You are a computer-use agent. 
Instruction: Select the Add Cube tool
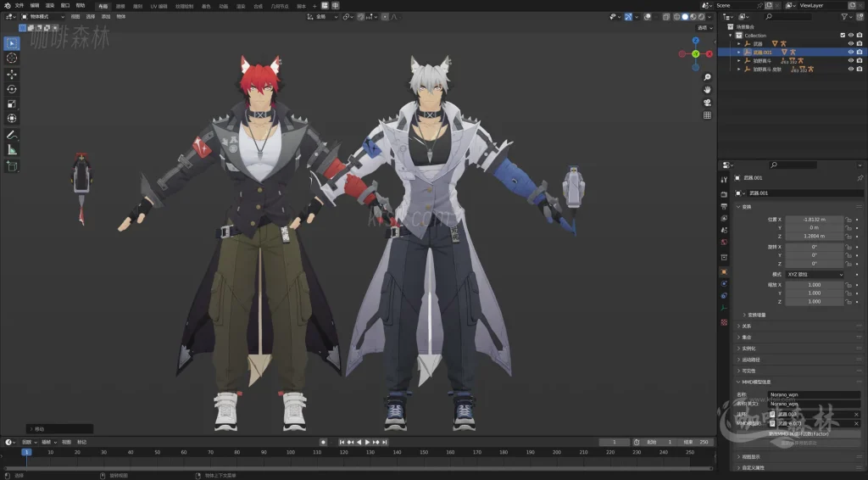click(12, 166)
